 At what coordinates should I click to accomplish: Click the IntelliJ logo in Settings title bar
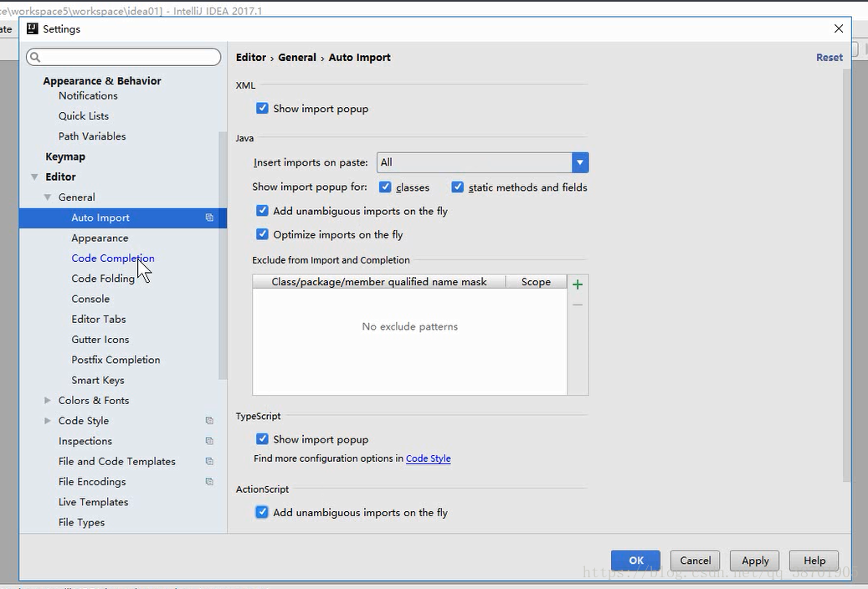pos(32,28)
